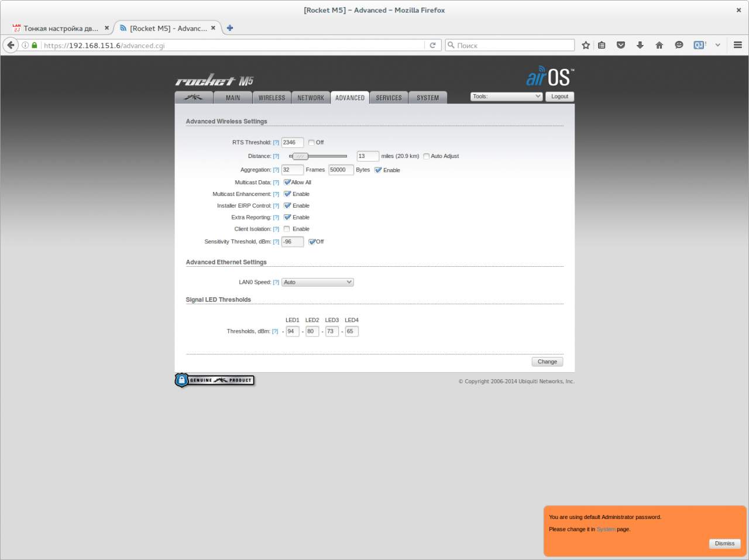Enable Client Isolation checkbox
749x560 pixels.
287,229
